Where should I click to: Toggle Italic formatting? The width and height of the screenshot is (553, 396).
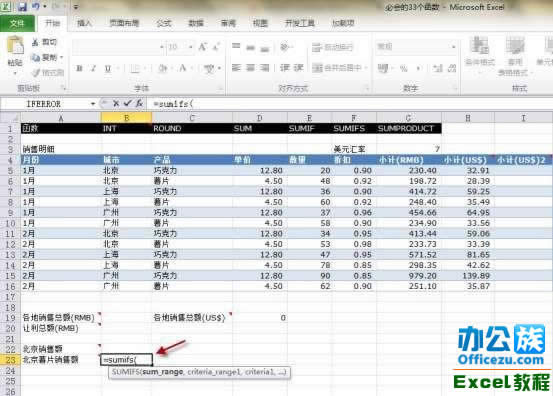(93, 68)
